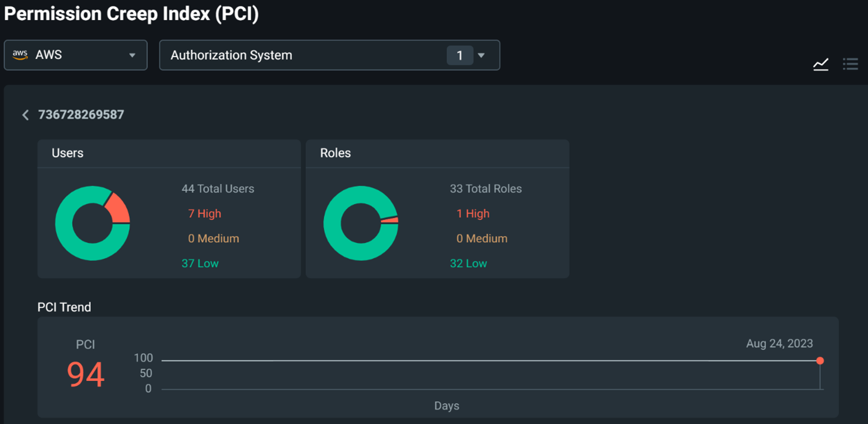The width and height of the screenshot is (868, 424).
Task: Expand the Authorization System dropdown
Action: [x=481, y=55]
